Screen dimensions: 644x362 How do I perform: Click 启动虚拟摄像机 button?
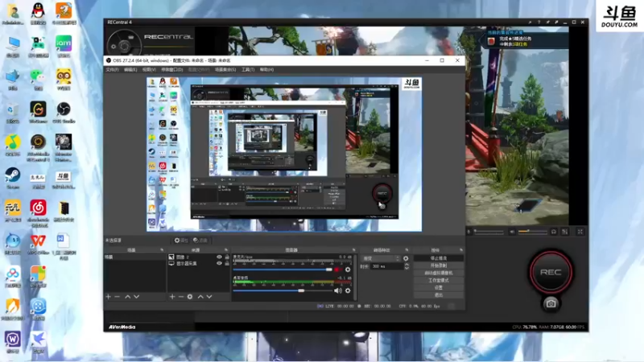coord(438,273)
